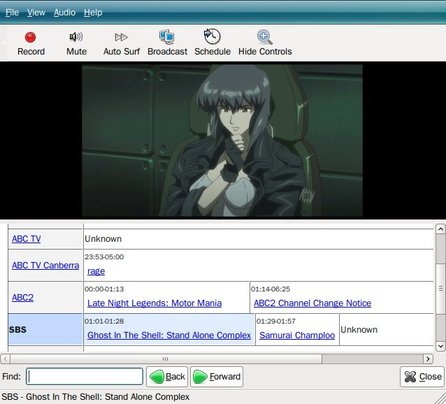Click the vertical scrollbar up arrow
The image size is (446, 404).
pos(440,229)
